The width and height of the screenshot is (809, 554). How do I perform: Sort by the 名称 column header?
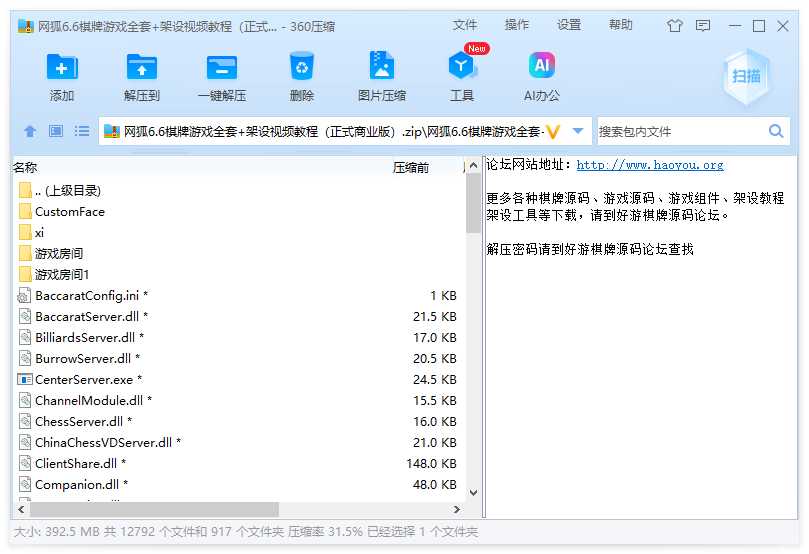click(25, 168)
